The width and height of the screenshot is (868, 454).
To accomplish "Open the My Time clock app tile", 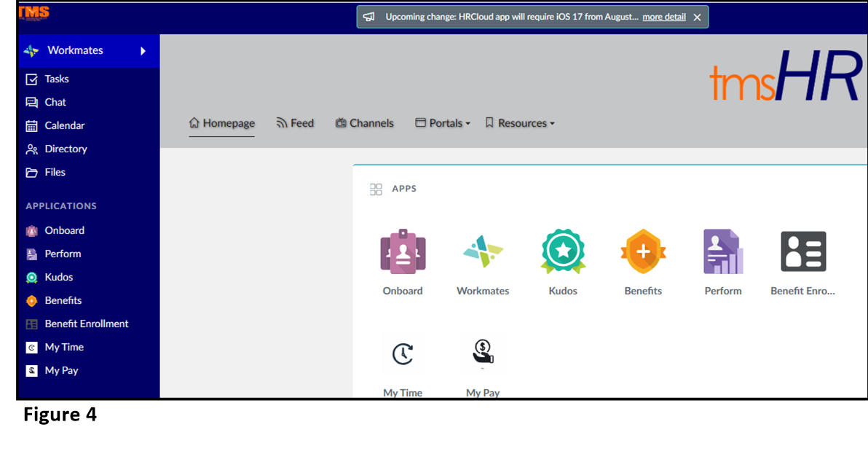I will click(x=403, y=353).
